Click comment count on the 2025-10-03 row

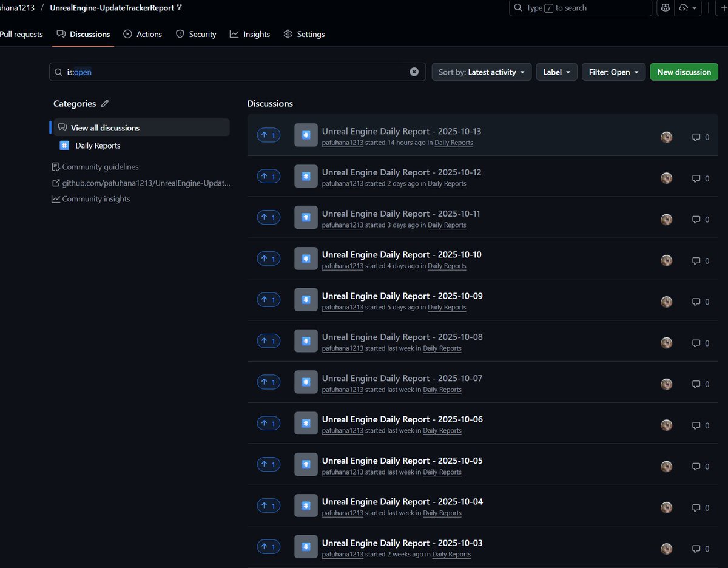(x=701, y=549)
